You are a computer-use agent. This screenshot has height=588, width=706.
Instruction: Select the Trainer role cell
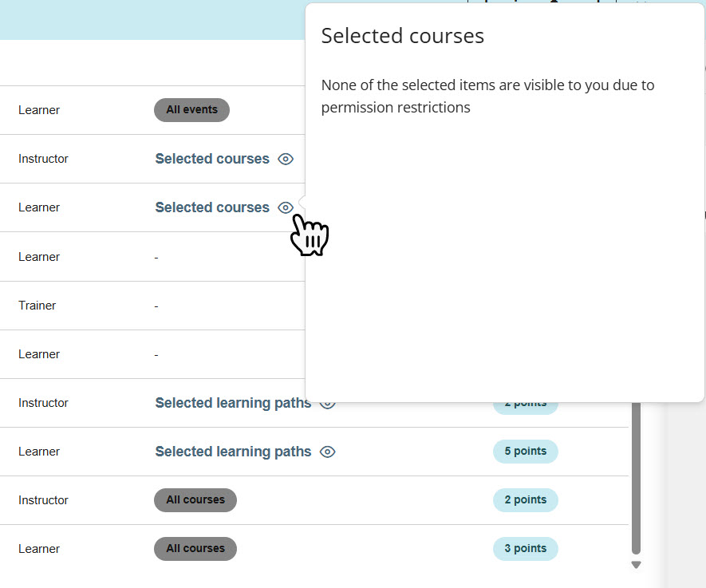point(37,306)
